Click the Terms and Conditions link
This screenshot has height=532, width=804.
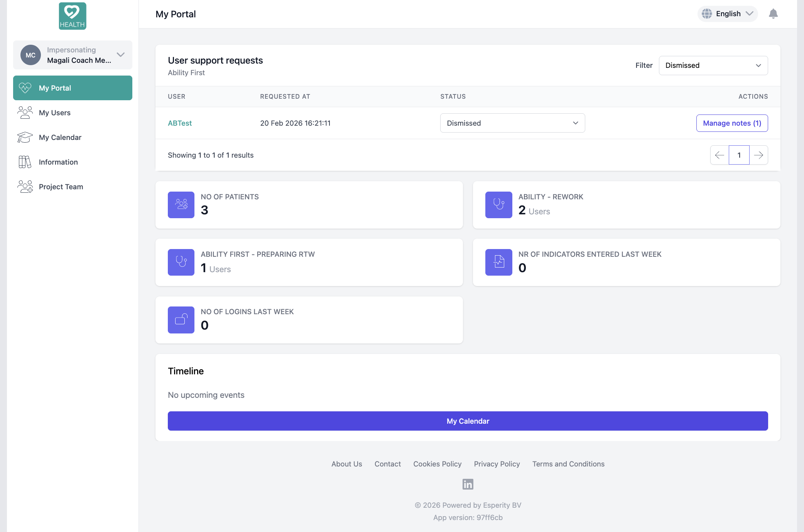tap(568, 464)
